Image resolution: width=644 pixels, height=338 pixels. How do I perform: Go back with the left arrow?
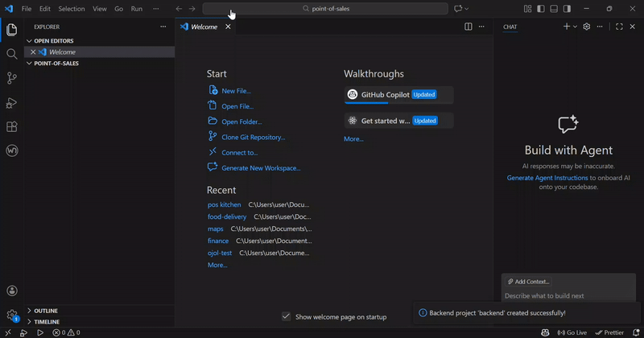click(179, 9)
